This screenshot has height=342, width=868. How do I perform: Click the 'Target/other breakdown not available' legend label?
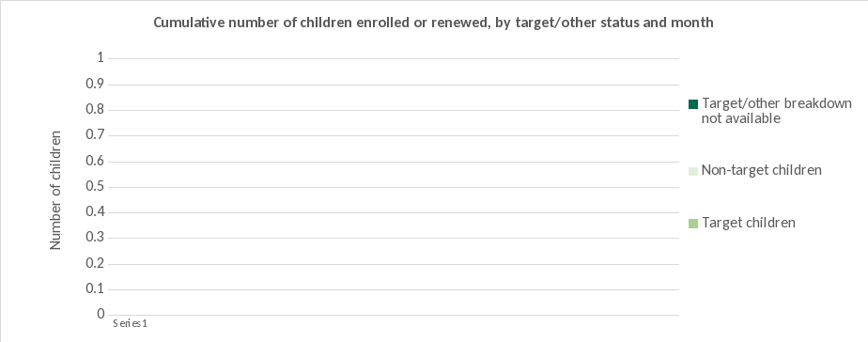(x=777, y=111)
